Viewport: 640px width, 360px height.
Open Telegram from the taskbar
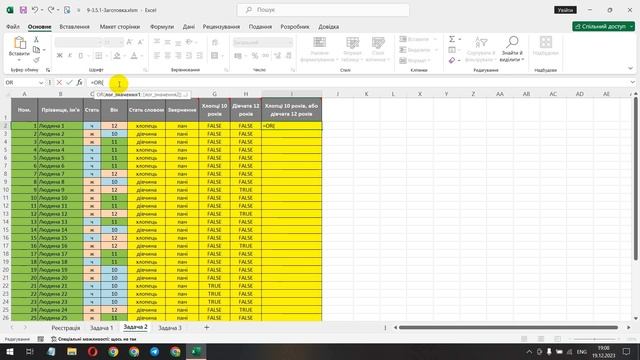pyautogui.click(x=155, y=351)
